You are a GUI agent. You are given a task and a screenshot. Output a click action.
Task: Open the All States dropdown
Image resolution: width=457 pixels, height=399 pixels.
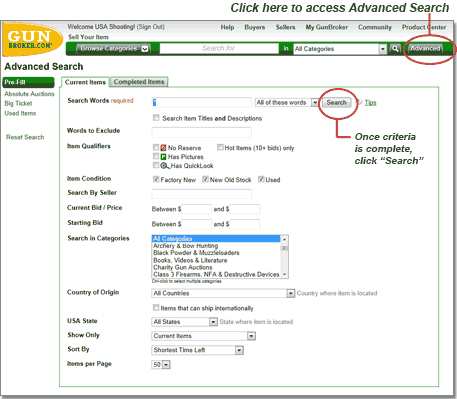pyautogui.click(x=184, y=322)
